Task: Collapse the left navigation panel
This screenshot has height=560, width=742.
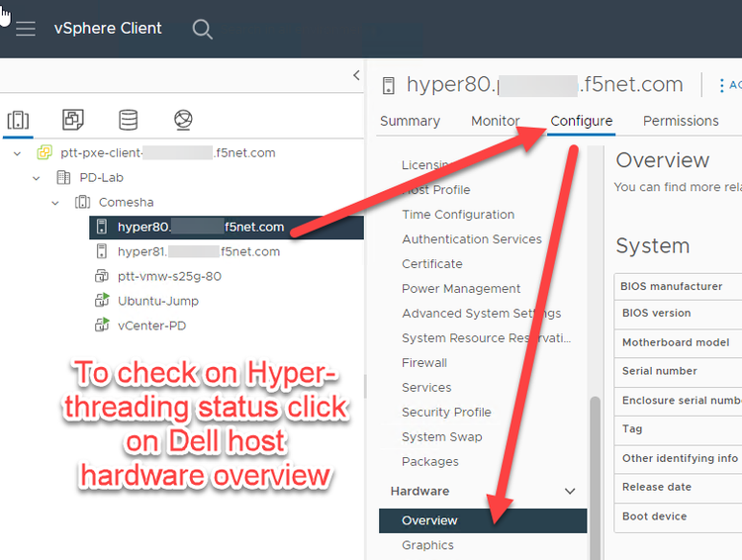Action: tap(356, 76)
